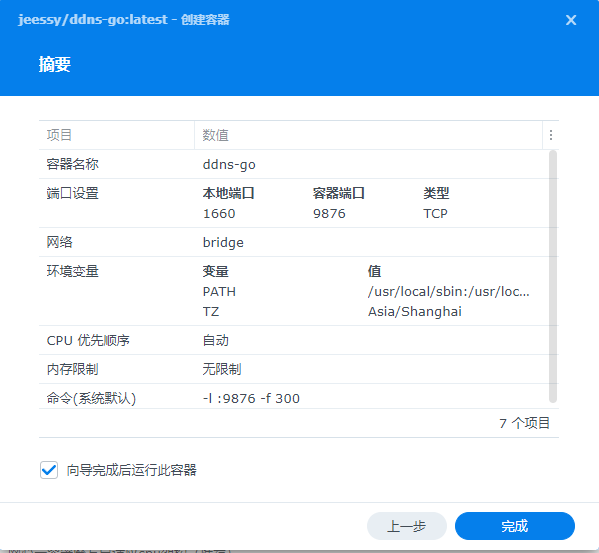Go back with the 上一步 button
The width and height of the screenshot is (599, 553).
coord(406,526)
